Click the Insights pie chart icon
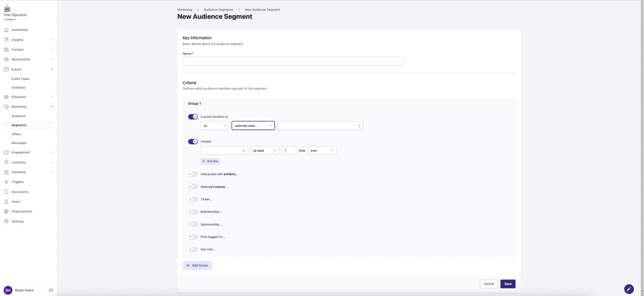Screen dimensions: 644x296 [x=6, y=40]
